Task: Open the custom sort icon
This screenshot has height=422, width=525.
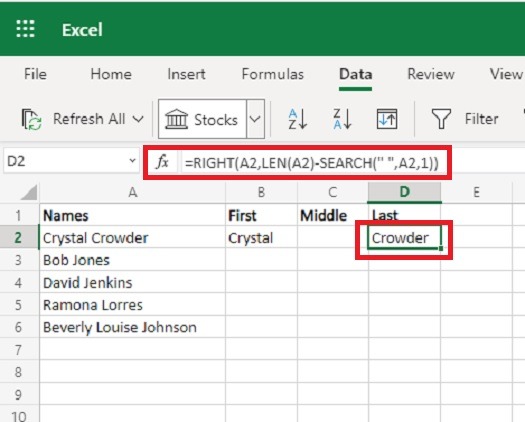Action: pos(387,119)
